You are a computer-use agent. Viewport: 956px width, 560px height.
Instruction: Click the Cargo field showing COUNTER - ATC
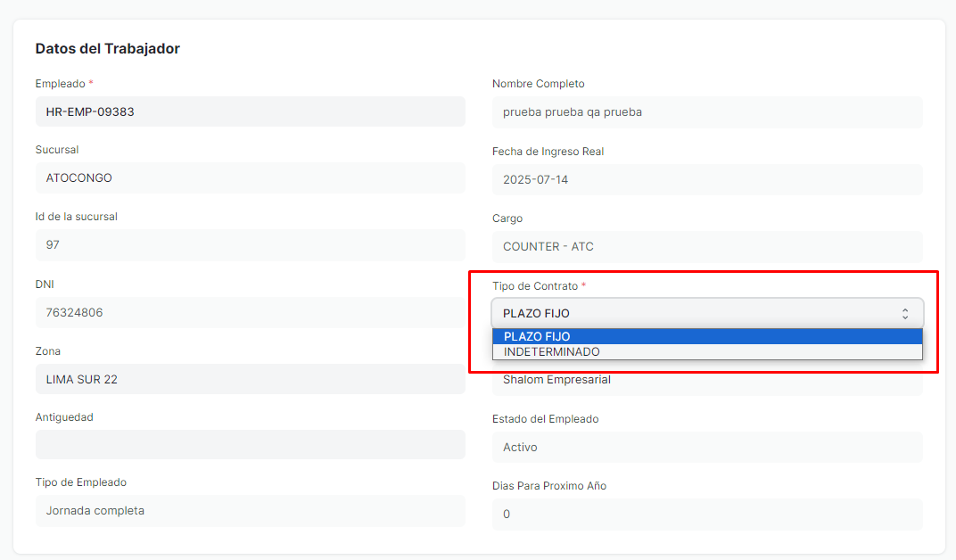(706, 246)
